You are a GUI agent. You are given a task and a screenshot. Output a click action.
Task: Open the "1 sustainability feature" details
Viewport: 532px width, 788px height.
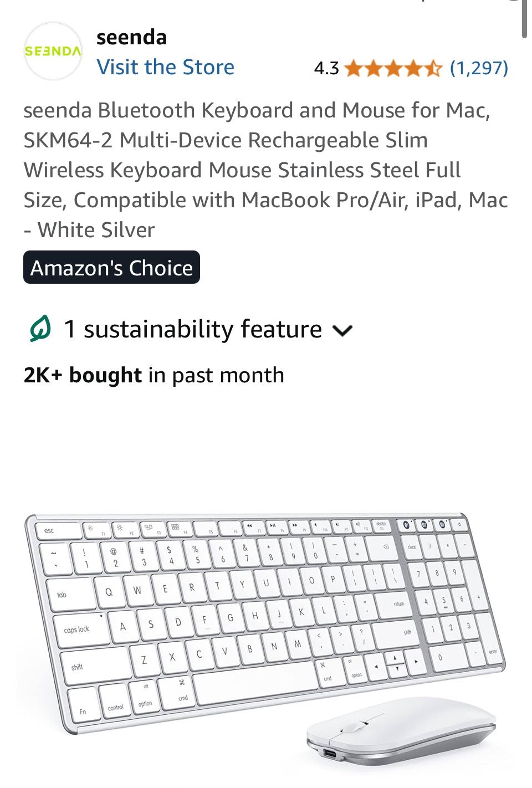click(193, 329)
